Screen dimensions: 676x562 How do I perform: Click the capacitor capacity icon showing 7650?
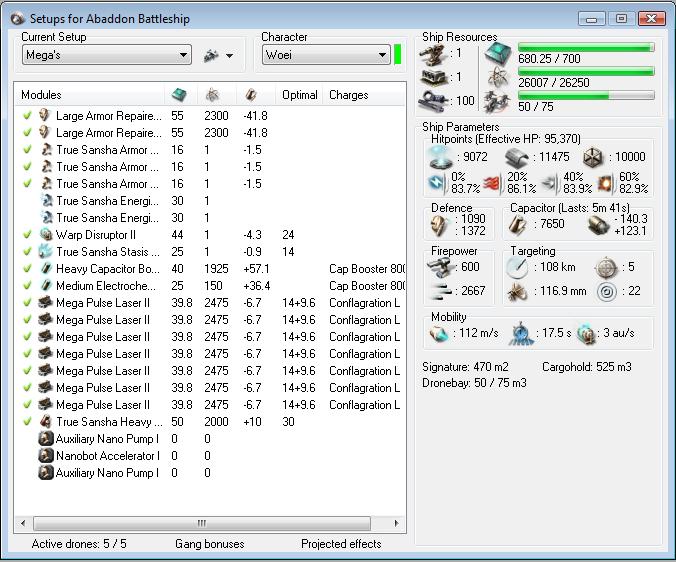[x=518, y=225]
